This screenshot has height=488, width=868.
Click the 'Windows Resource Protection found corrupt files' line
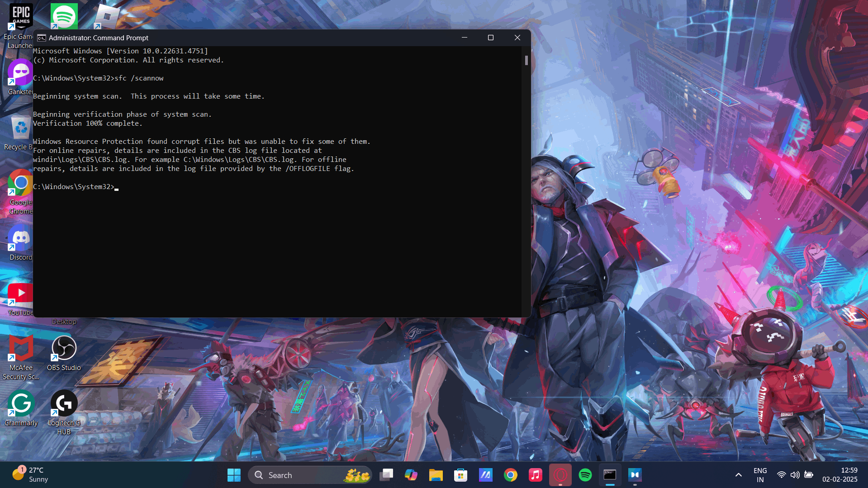tap(202, 142)
